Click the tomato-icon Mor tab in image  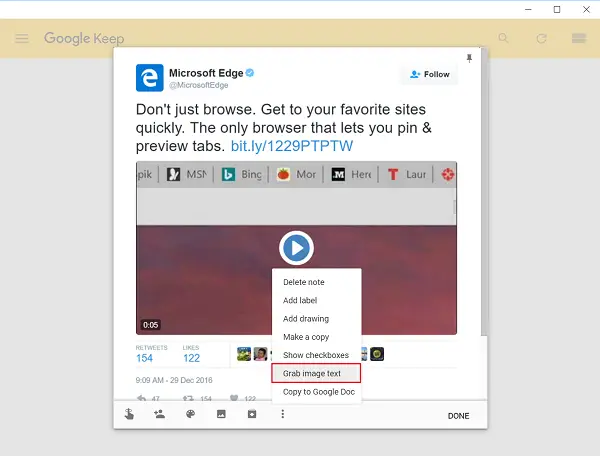(x=296, y=174)
